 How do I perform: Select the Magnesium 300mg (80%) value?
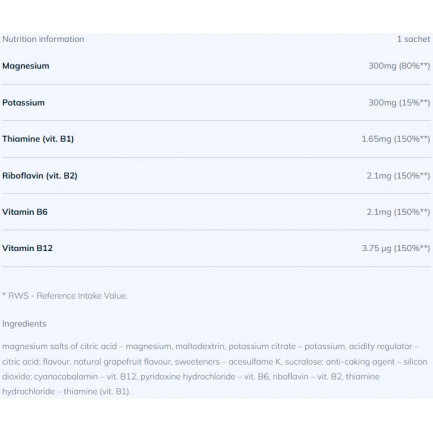point(399,66)
